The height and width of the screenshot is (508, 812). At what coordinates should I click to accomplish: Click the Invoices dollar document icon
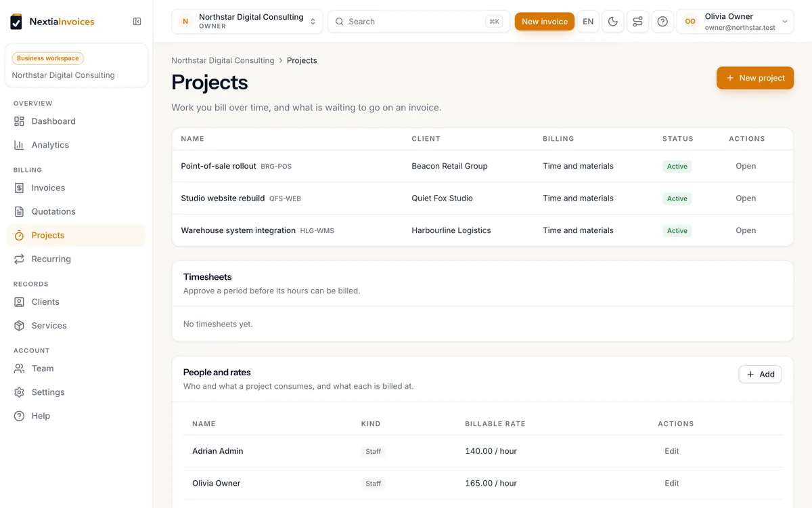point(19,188)
